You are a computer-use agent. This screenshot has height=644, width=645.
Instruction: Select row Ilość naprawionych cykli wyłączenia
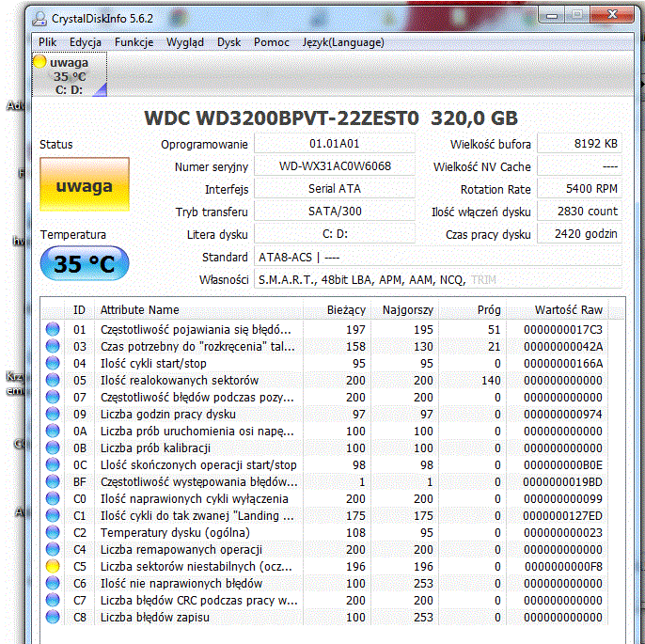pos(325,498)
